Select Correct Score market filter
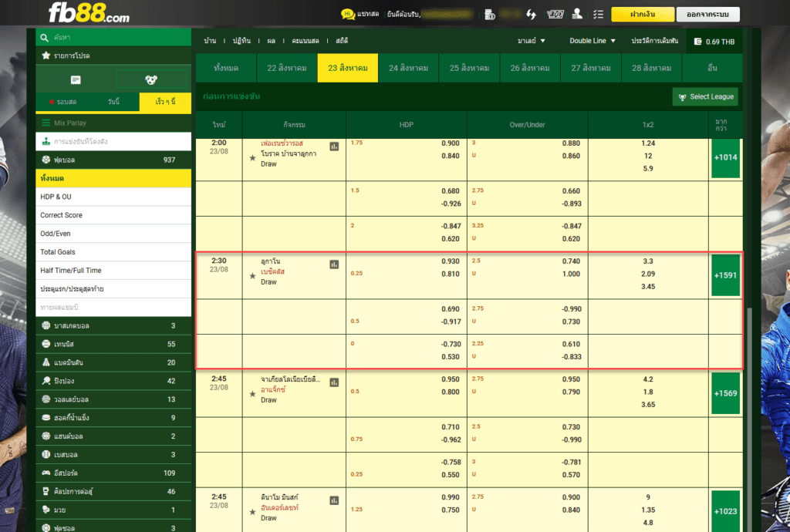The height and width of the screenshot is (532, 790). (x=113, y=215)
